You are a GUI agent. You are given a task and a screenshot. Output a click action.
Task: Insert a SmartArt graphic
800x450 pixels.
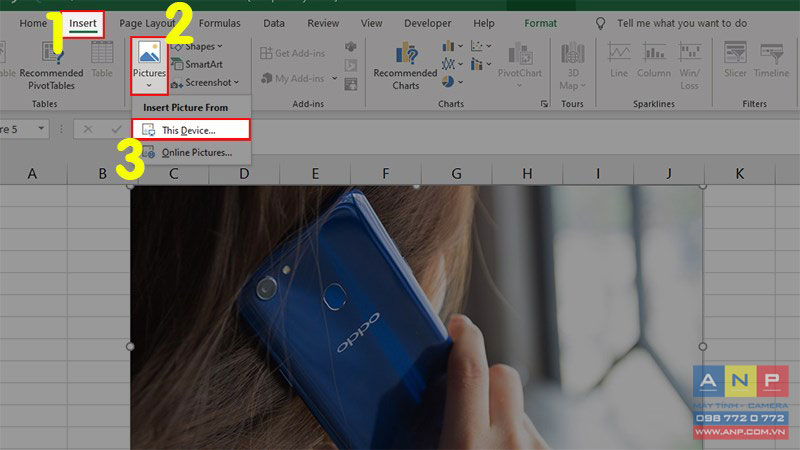coord(197,64)
